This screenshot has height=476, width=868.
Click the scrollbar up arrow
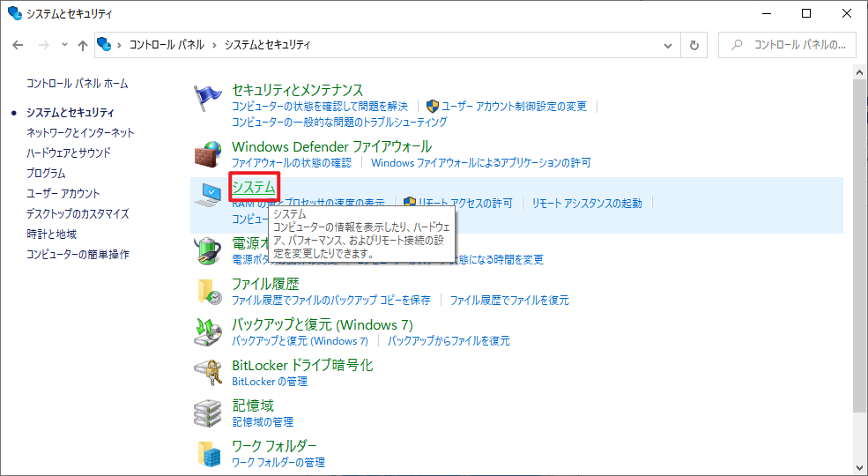click(860, 72)
